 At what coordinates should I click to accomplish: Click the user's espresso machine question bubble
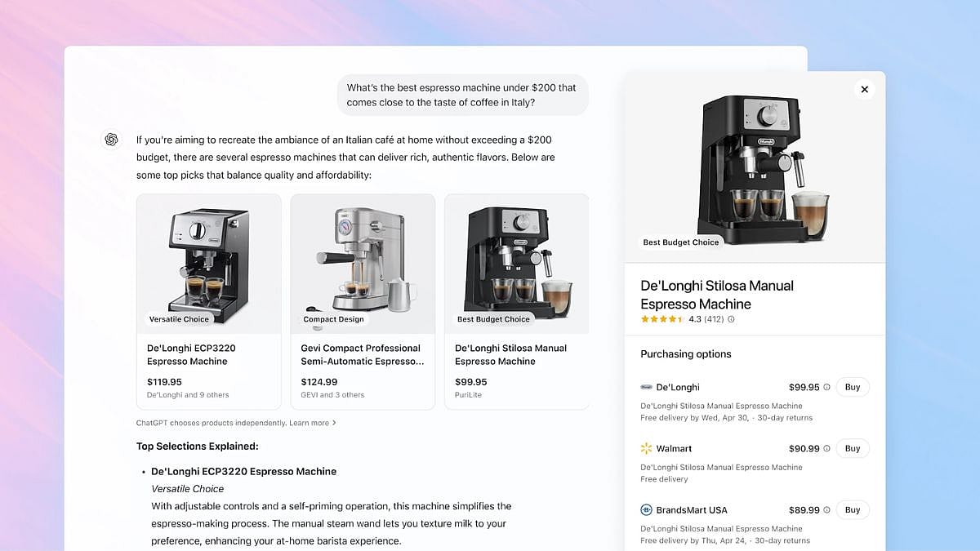462,95
